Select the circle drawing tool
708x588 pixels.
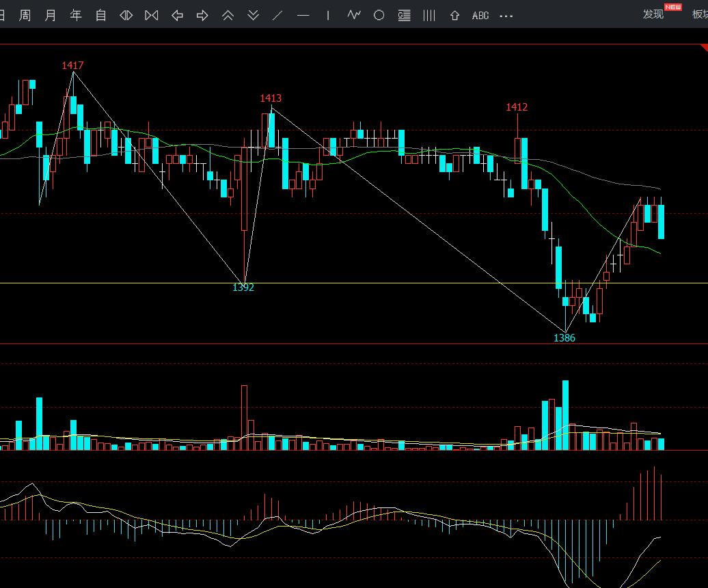tap(379, 15)
